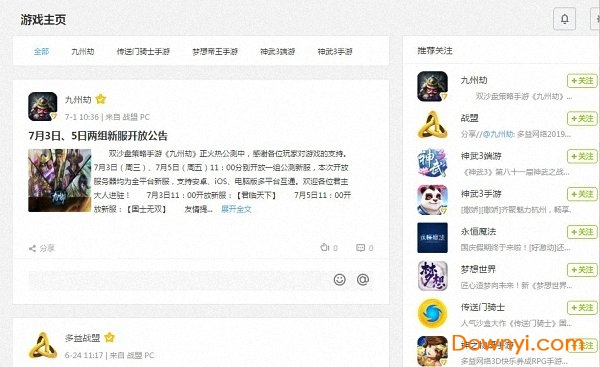Select the 神武3端游 tab

tap(277, 51)
